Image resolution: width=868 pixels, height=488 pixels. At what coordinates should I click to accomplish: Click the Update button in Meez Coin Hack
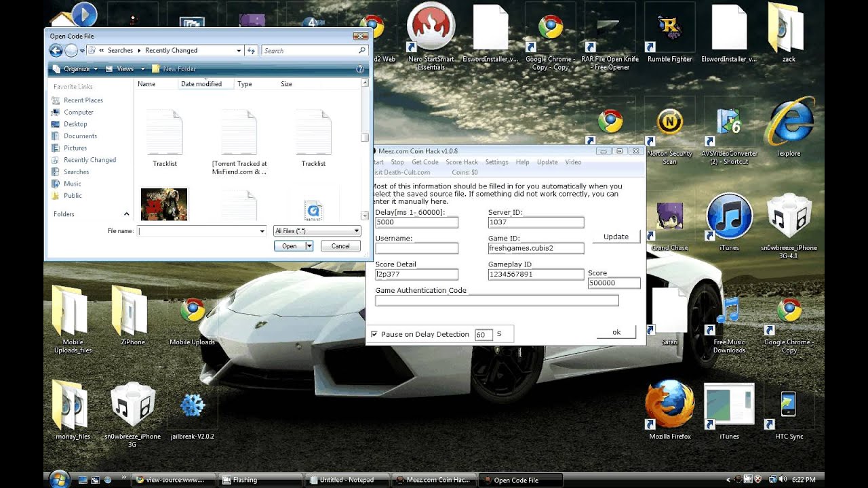tap(616, 237)
